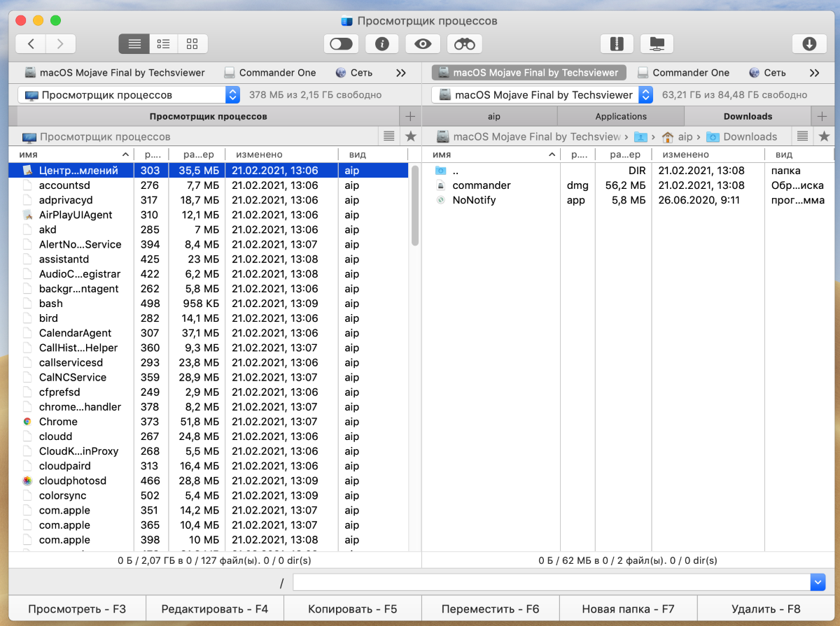The width and height of the screenshot is (840, 626).
Task: Expand the left pane drives overflow chevron
Action: click(x=401, y=73)
